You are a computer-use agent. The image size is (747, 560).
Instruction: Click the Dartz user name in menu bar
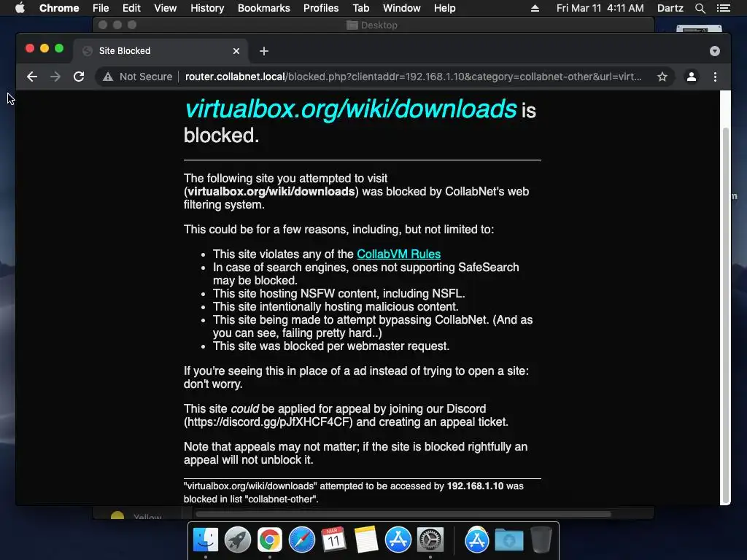[670, 8]
